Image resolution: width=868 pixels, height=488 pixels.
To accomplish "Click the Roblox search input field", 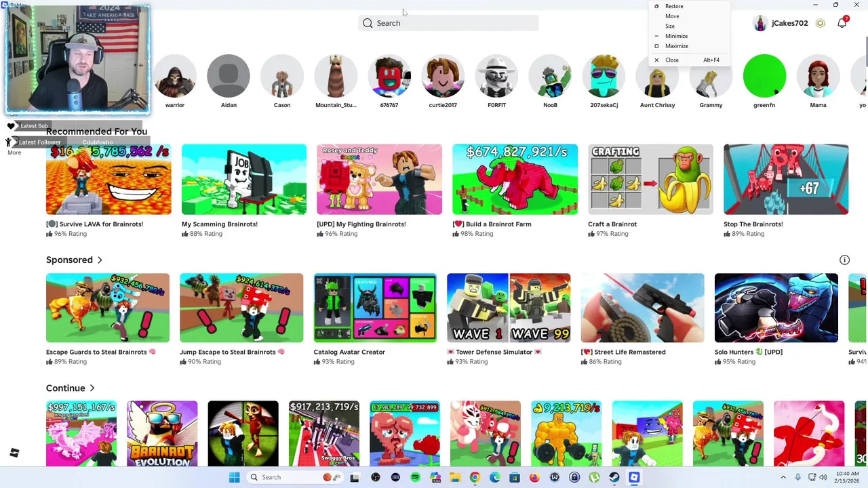I will (x=448, y=23).
